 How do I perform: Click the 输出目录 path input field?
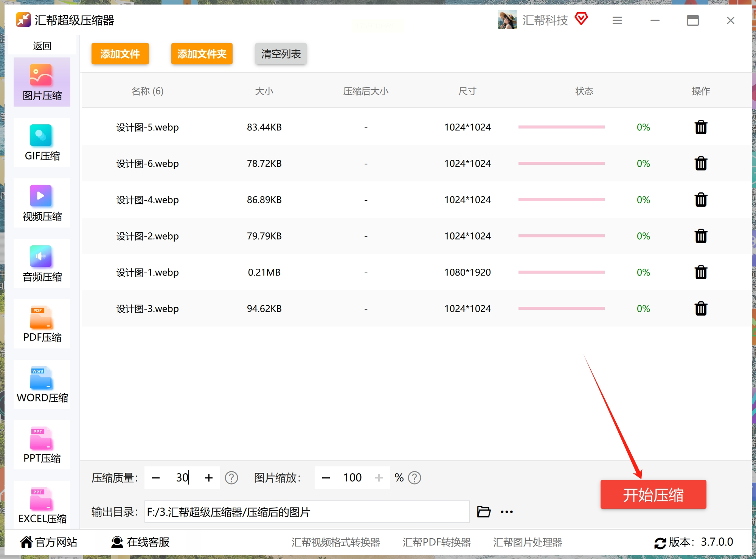click(x=306, y=512)
